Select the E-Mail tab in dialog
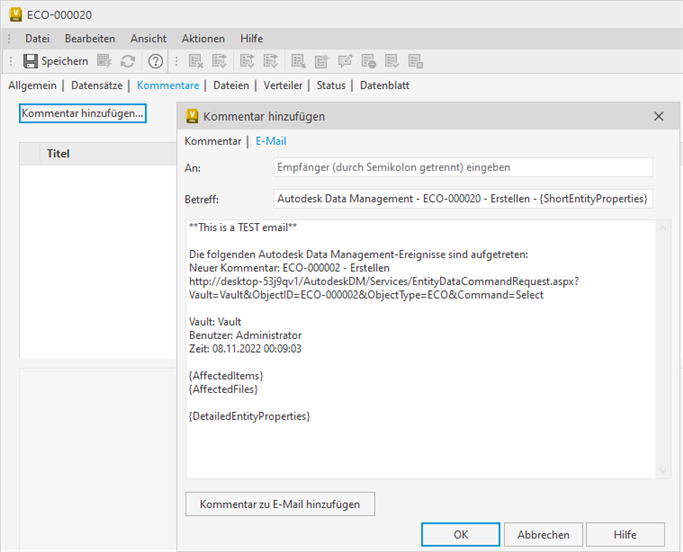The height and width of the screenshot is (552, 683). pos(271,141)
